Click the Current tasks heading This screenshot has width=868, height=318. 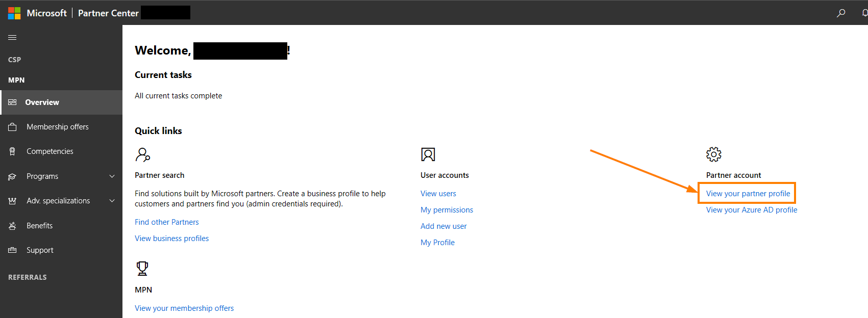tap(163, 75)
